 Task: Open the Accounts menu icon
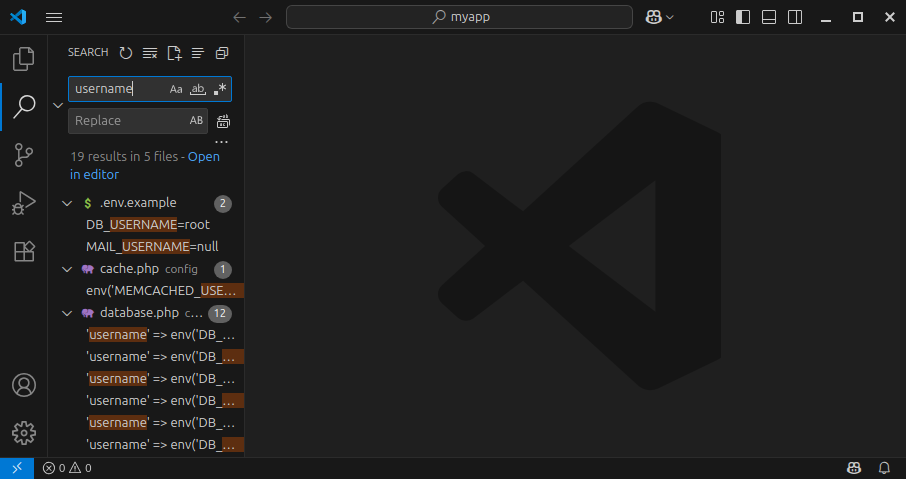point(24,385)
